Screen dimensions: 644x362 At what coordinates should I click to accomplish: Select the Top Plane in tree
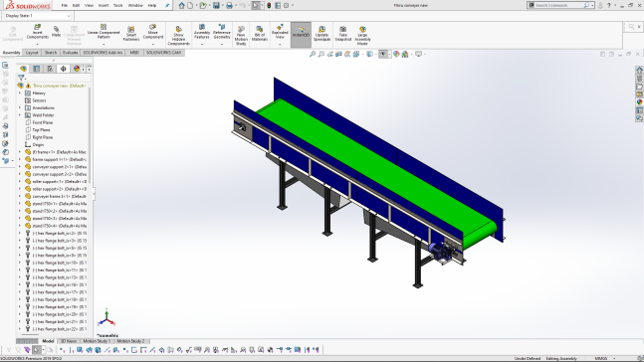(x=41, y=130)
